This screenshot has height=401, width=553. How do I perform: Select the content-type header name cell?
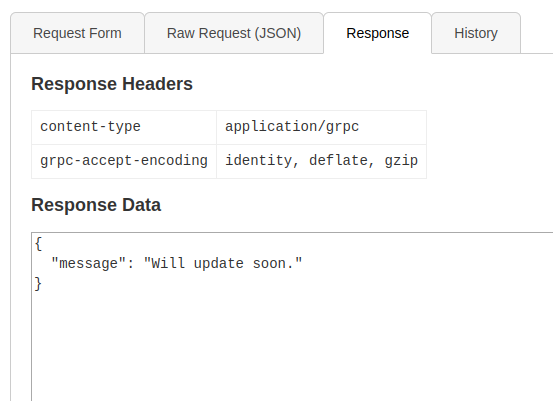pos(124,127)
